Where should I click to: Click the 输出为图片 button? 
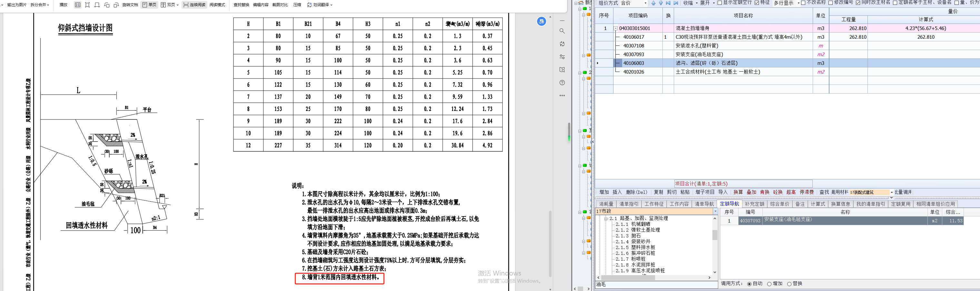(x=17, y=5)
